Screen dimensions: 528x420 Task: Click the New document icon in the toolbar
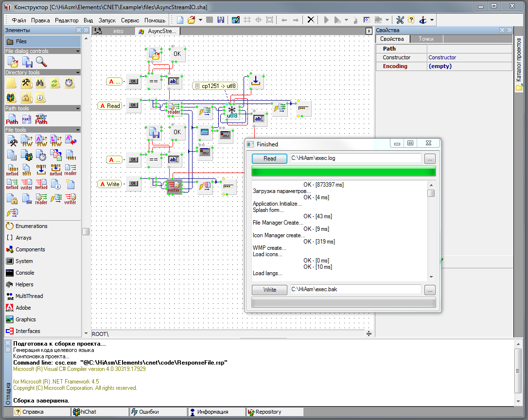180,20
